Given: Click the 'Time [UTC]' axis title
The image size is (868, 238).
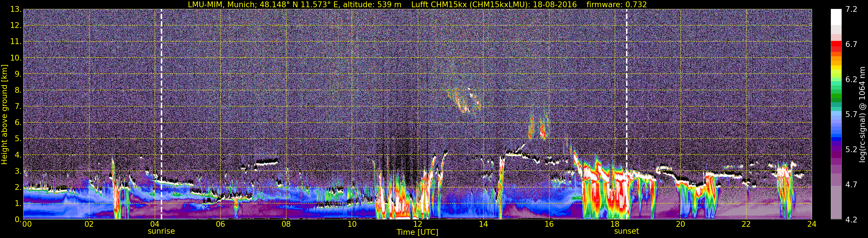Looking at the screenshot, I should (417, 232).
